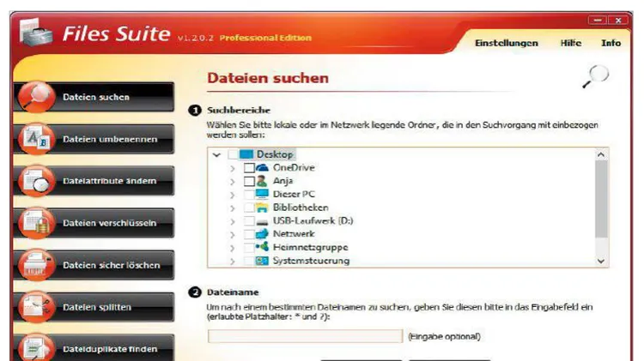Image resolution: width=644 pixels, height=361 pixels.
Task: Expand the Netzwerk tree node
Action: point(233,235)
